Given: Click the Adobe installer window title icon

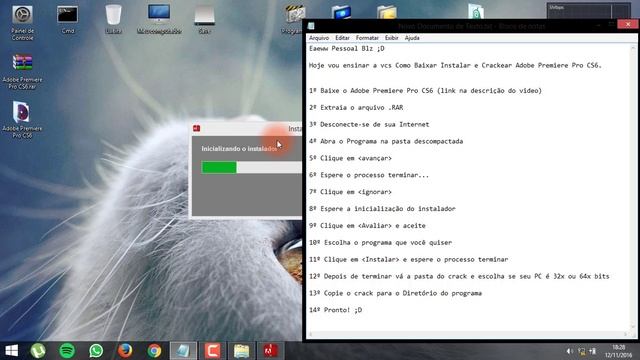Looking at the screenshot, I should click(197, 128).
